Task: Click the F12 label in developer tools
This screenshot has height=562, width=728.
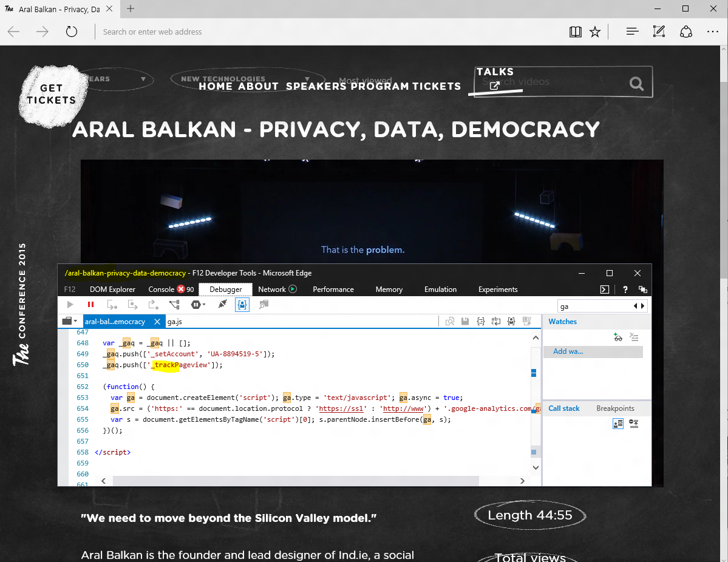Action: point(70,289)
